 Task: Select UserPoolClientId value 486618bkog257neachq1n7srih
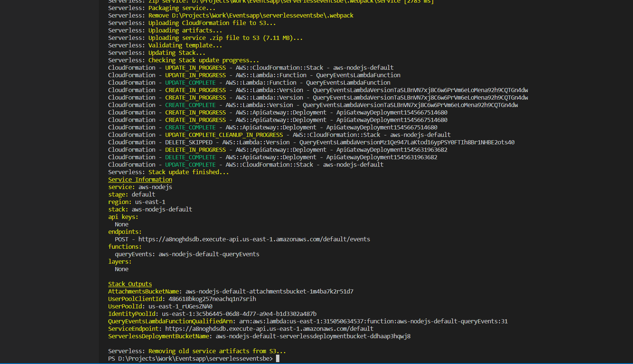pos(212,299)
